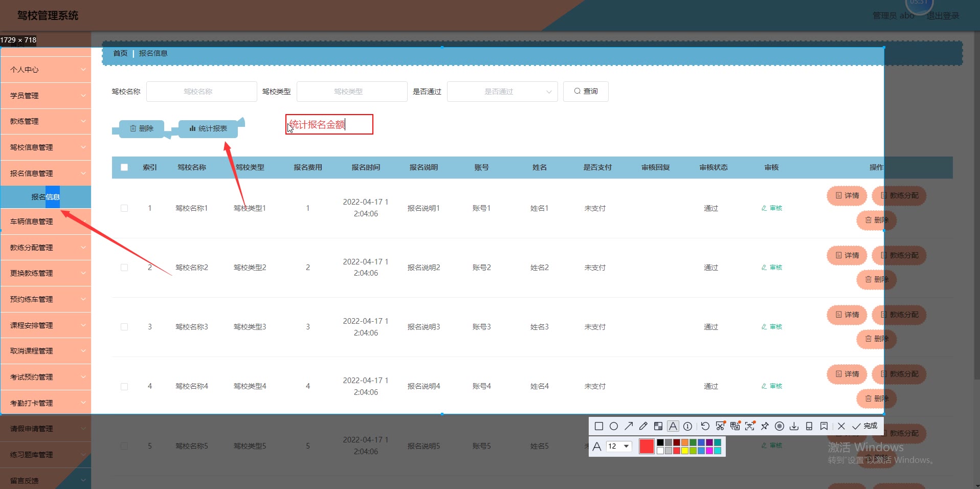The image size is (980, 489).
Task: Open 车辆信息管理 menu item
Action: tap(46, 221)
